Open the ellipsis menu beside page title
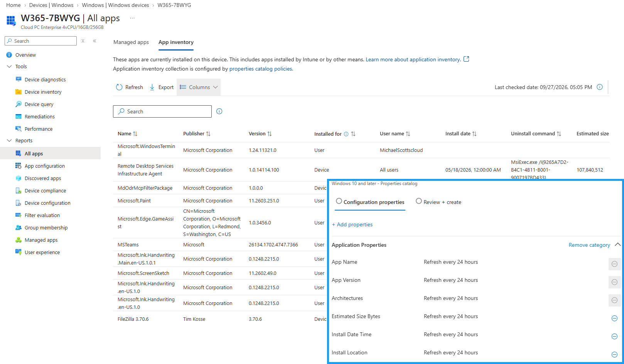 pos(132,18)
